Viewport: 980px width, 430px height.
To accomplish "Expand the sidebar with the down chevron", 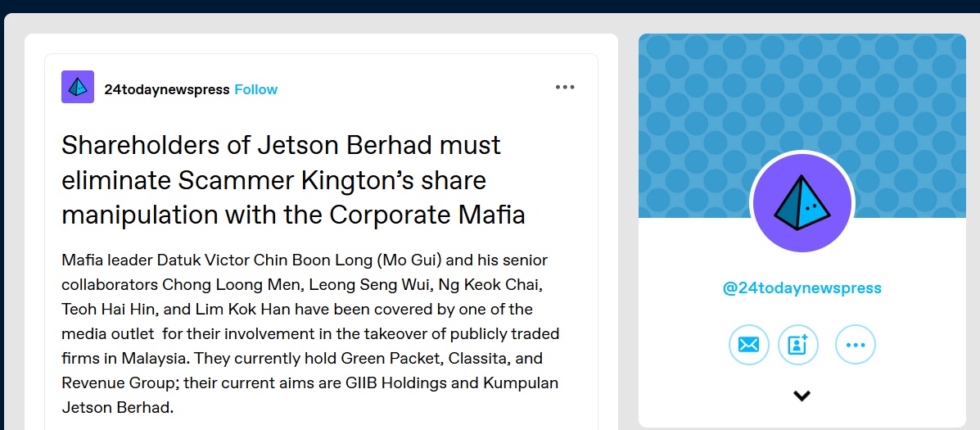I will (802, 396).
